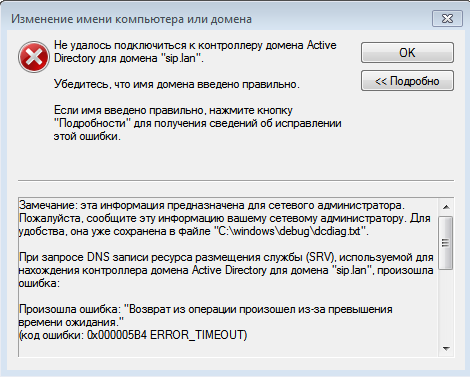Click the red error cross icon
The width and height of the screenshot is (470, 377).
coord(34,57)
